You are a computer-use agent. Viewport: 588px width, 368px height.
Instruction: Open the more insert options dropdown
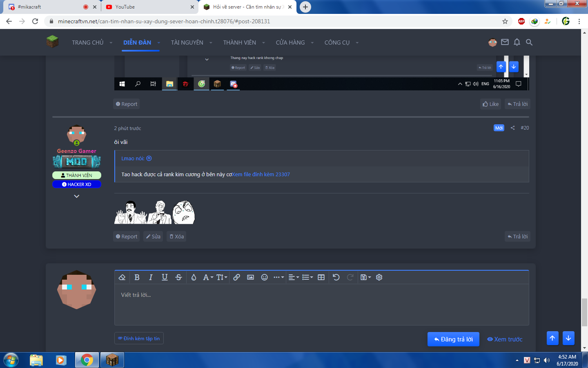tap(278, 277)
